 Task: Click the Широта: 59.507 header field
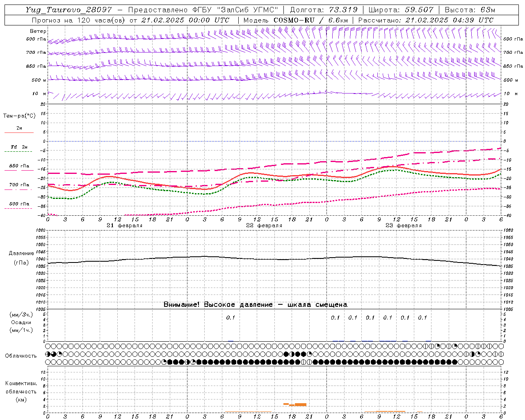point(401,10)
